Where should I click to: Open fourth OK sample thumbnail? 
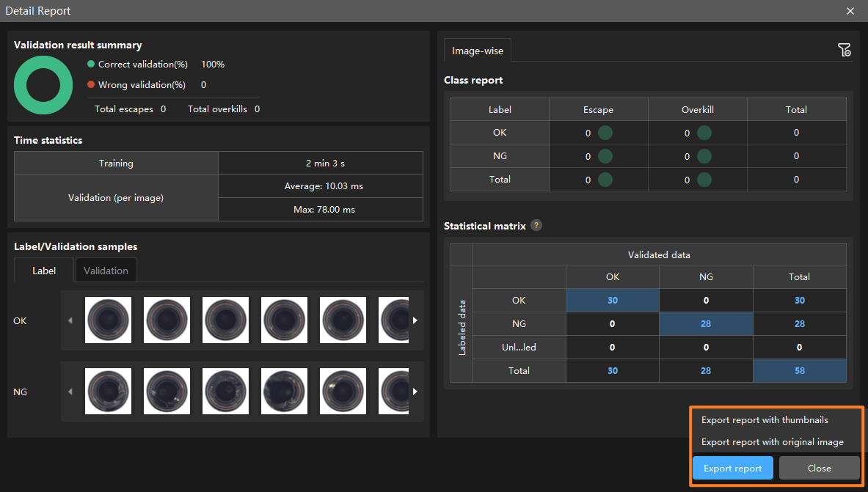[284, 320]
